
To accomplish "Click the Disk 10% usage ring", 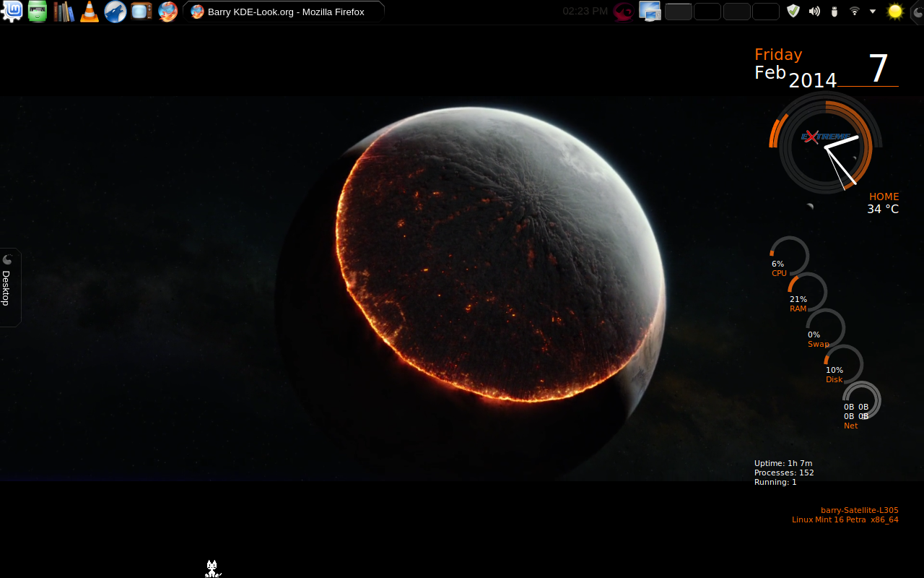I will pyautogui.click(x=843, y=363).
